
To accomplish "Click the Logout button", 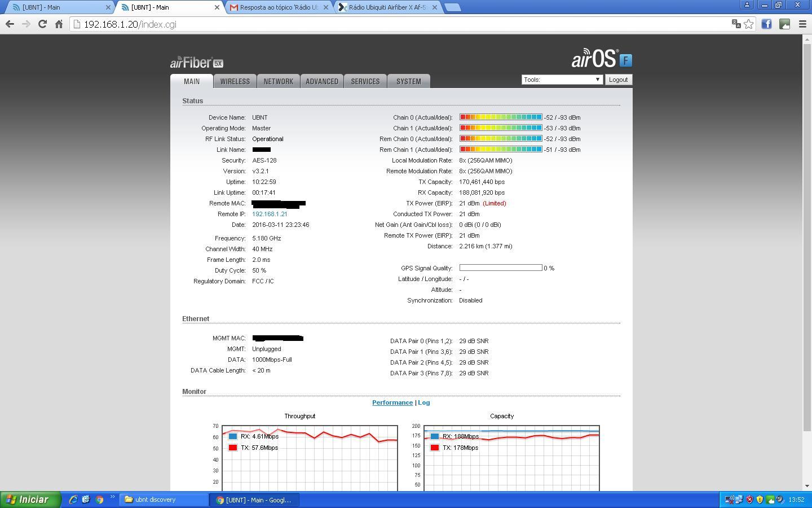I will point(618,80).
